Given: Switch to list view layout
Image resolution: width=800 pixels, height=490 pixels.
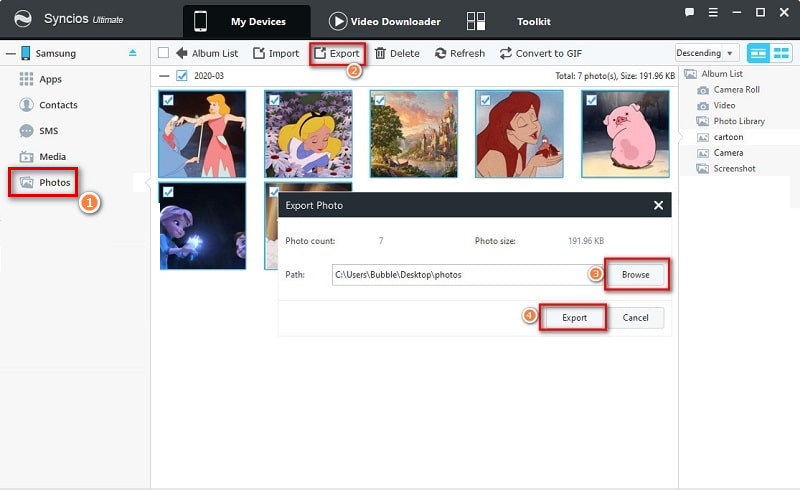Looking at the screenshot, I should (759, 53).
